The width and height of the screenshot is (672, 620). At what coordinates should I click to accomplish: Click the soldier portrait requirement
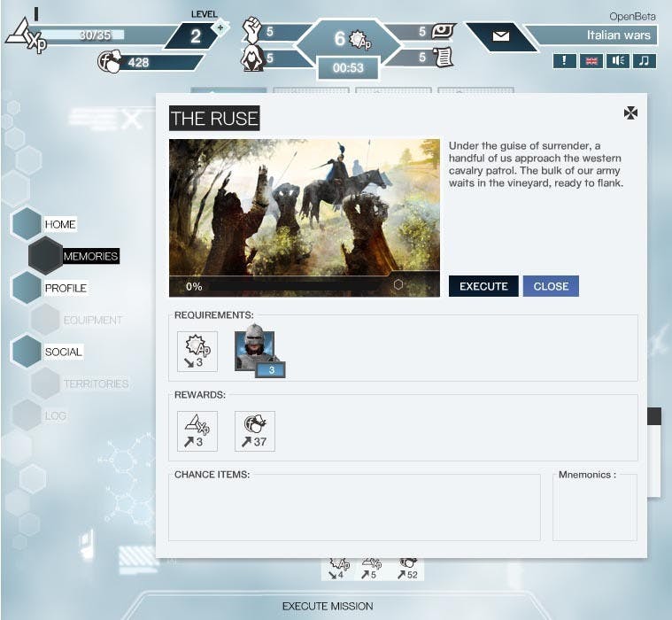pyautogui.click(x=259, y=351)
